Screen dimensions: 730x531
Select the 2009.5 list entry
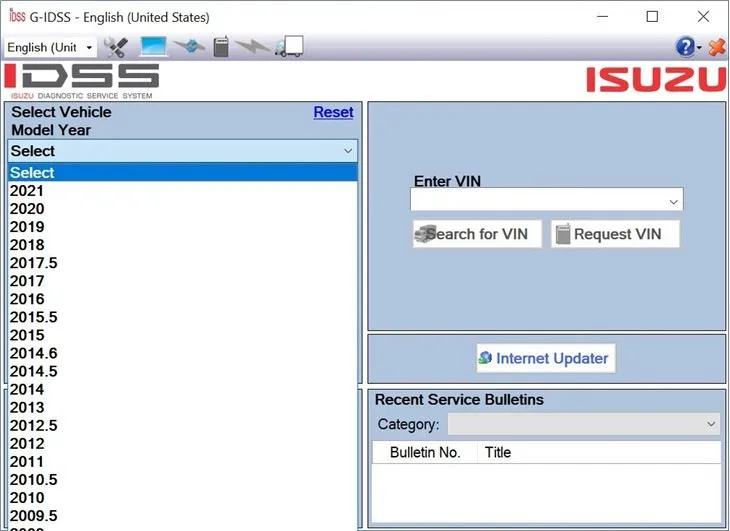[182, 516]
